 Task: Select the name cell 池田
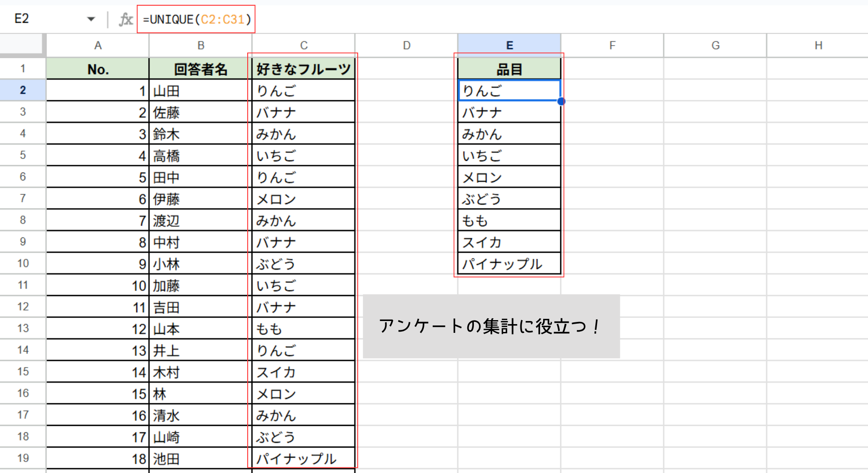[x=200, y=459]
